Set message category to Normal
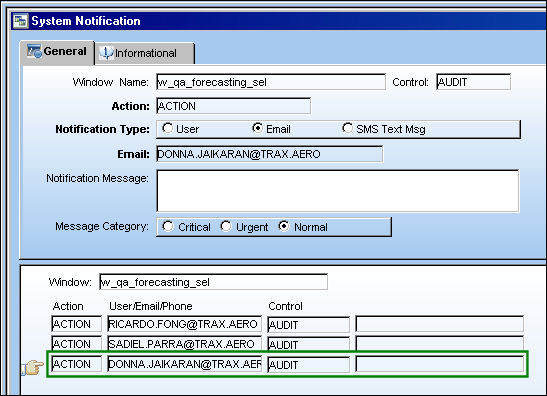Viewport: 547px width, 396px height. 284,226
